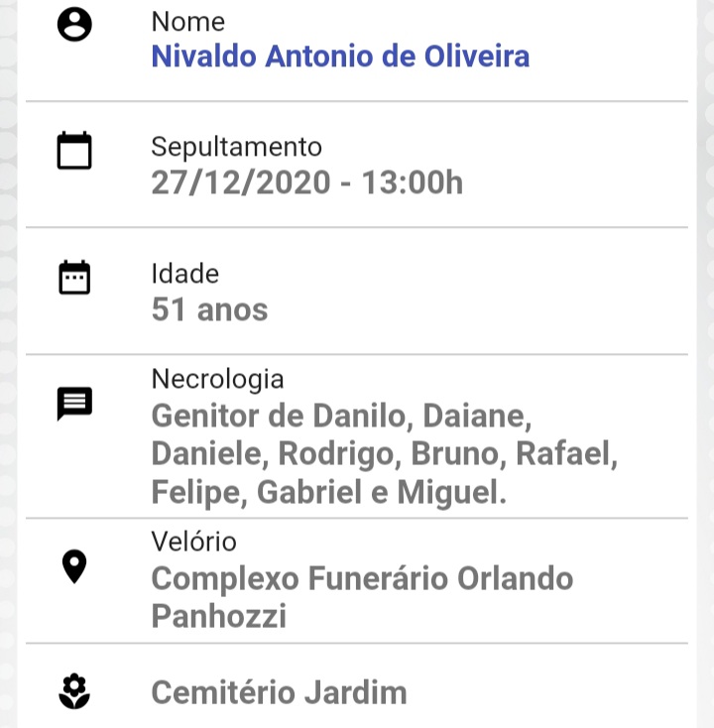Click the Nome label

tap(187, 22)
